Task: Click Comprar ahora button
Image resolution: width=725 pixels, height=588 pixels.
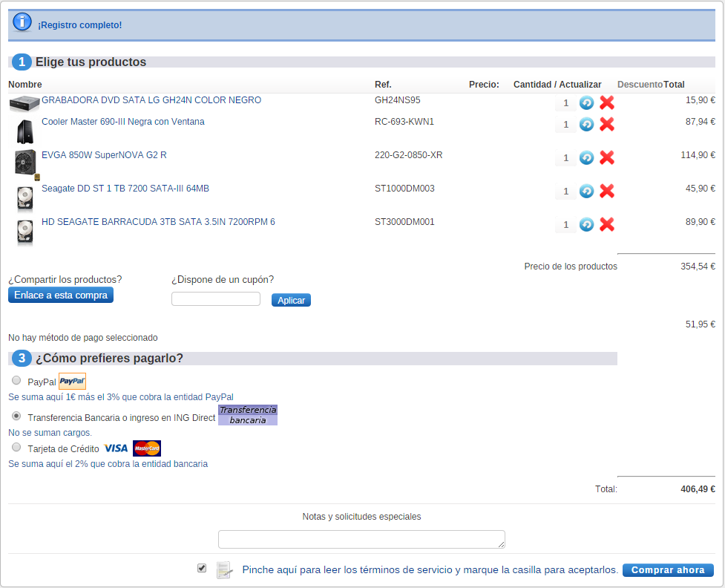Action: (668, 570)
